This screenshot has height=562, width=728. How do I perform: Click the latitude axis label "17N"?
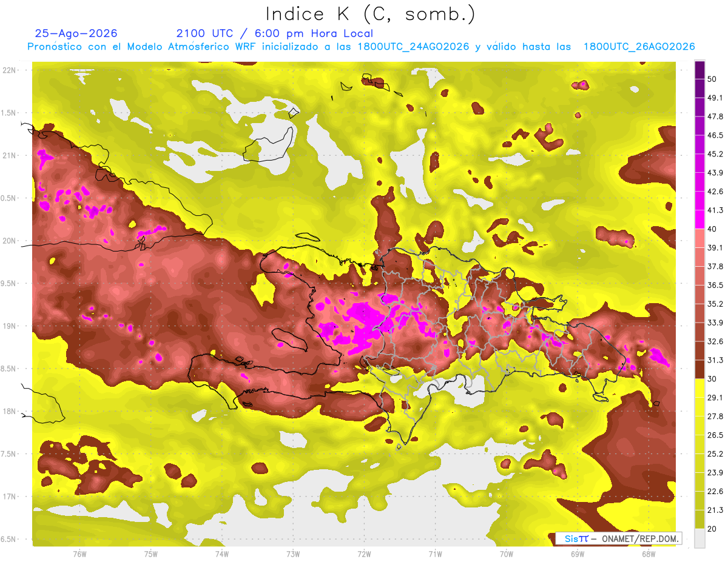10,497
